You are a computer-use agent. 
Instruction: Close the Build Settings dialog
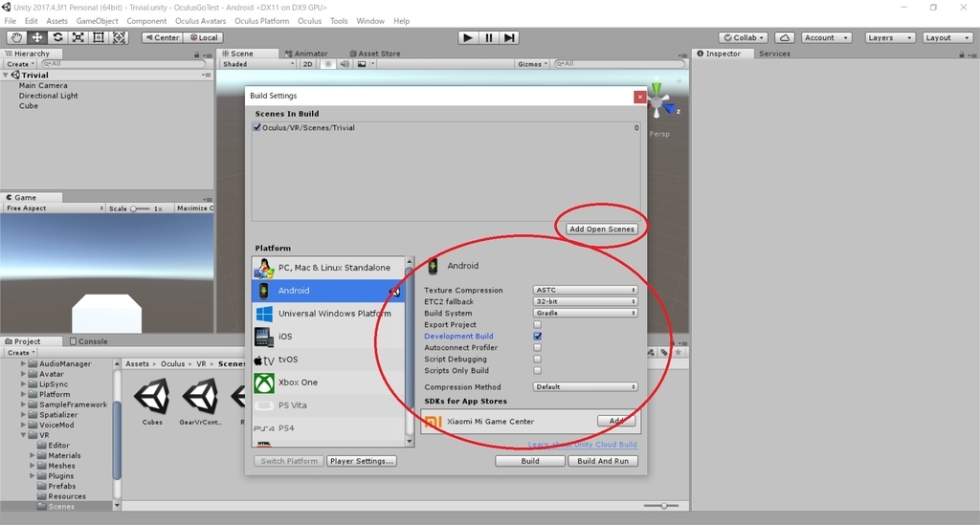[639, 97]
